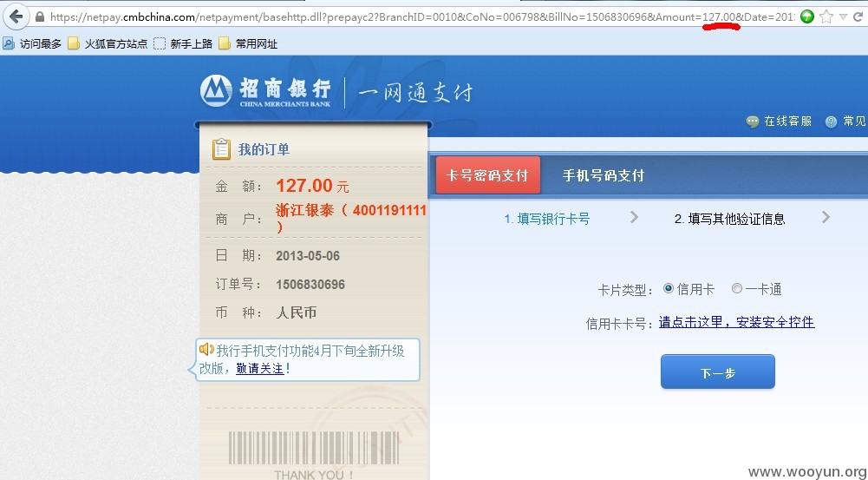The image size is (868, 480).
Task: Open 在线客服 online support
Action: [787, 122]
